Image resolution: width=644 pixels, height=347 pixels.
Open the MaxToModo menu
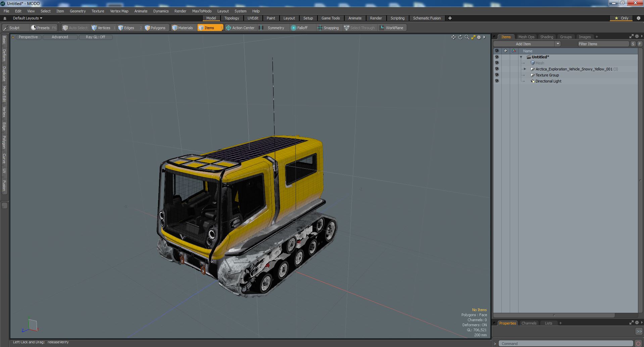[x=202, y=11]
